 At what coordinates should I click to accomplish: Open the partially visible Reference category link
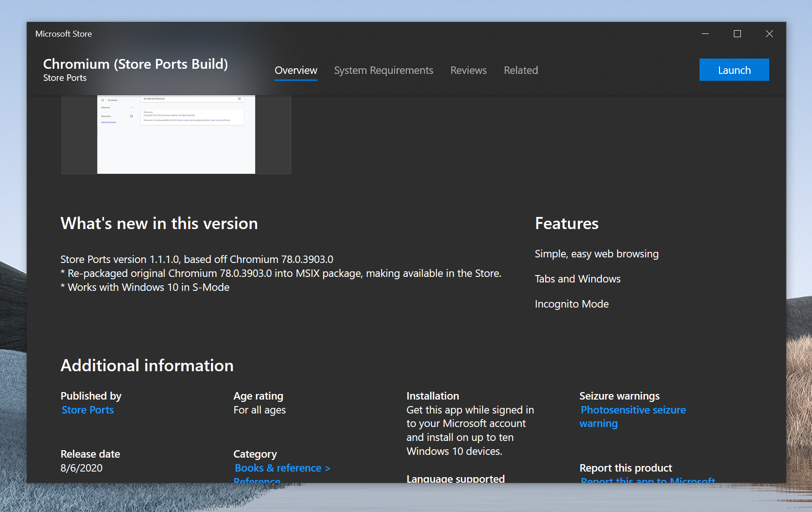point(257,480)
